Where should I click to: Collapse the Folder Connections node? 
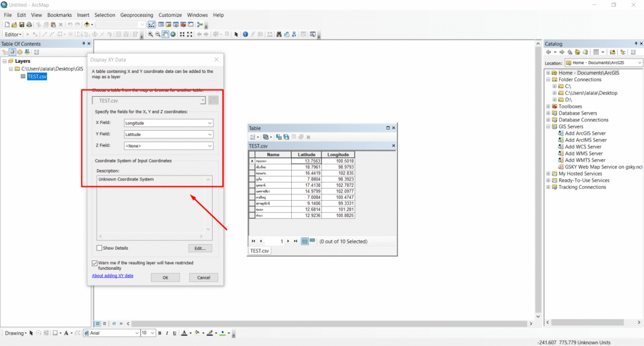548,80
